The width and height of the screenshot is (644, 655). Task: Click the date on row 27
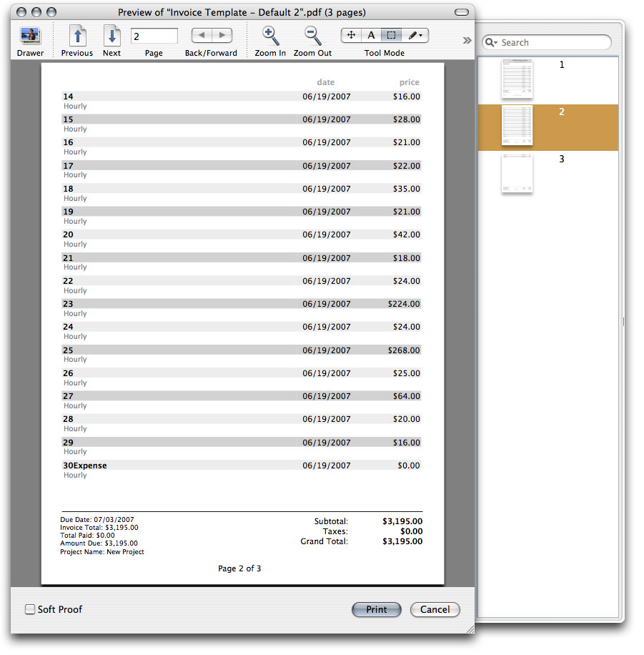(327, 396)
